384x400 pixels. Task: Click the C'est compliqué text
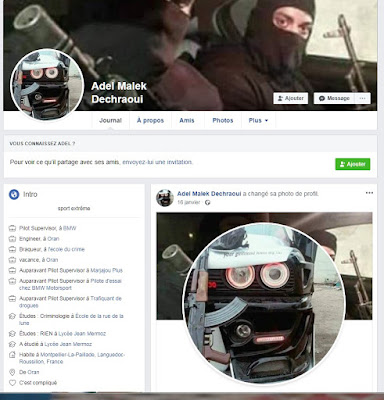pyautogui.click(x=38, y=383)
